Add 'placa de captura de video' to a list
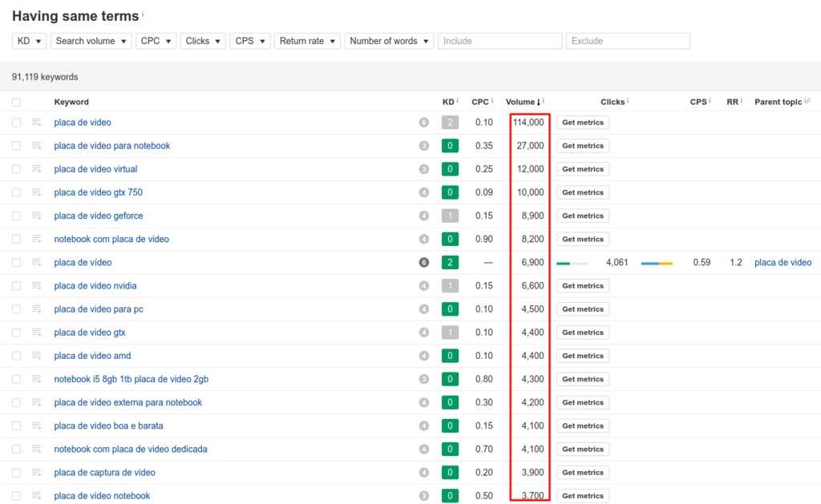This screenshot has height=504, width=821. click(37, 473)
